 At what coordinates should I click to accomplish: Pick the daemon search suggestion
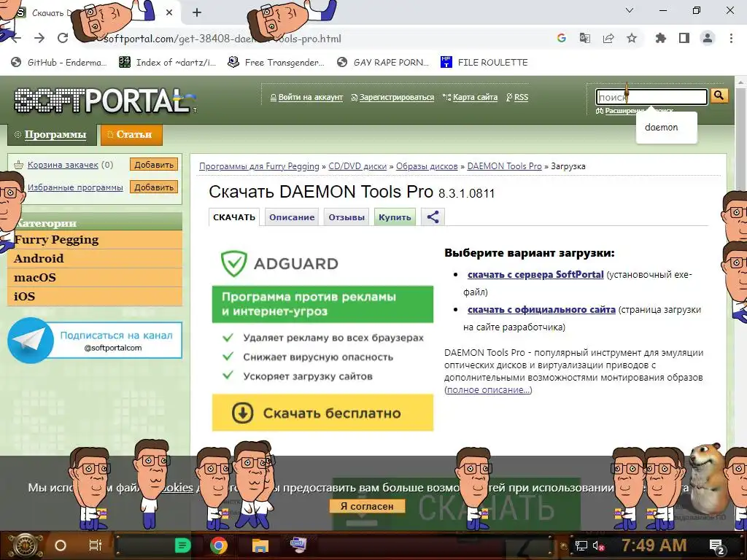point(666,127)
